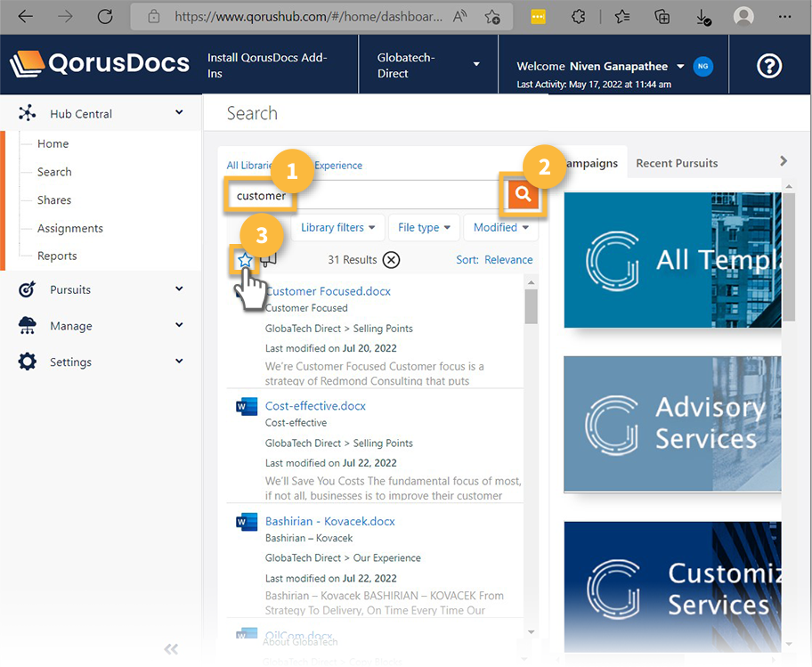The height and width of the screenshot is (667, 812).
Task: Click the NG user avatar badge
Action: (702, 66)
